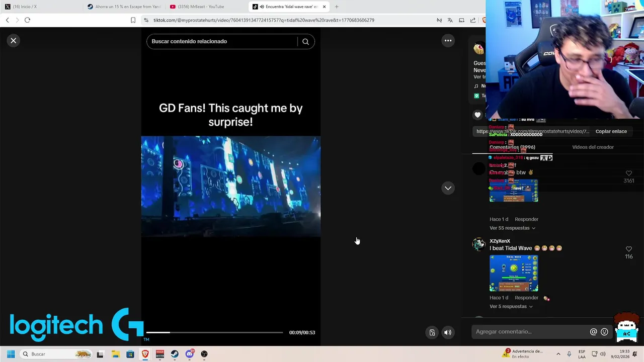This screenshot has height=362, width=644.
Task: Open the clock showing 19:33
Action: click(620, 354)
